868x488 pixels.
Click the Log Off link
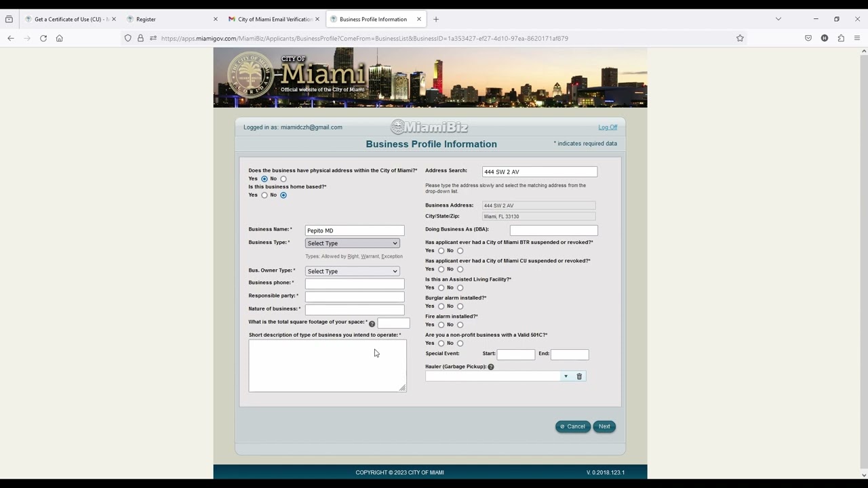608,127
